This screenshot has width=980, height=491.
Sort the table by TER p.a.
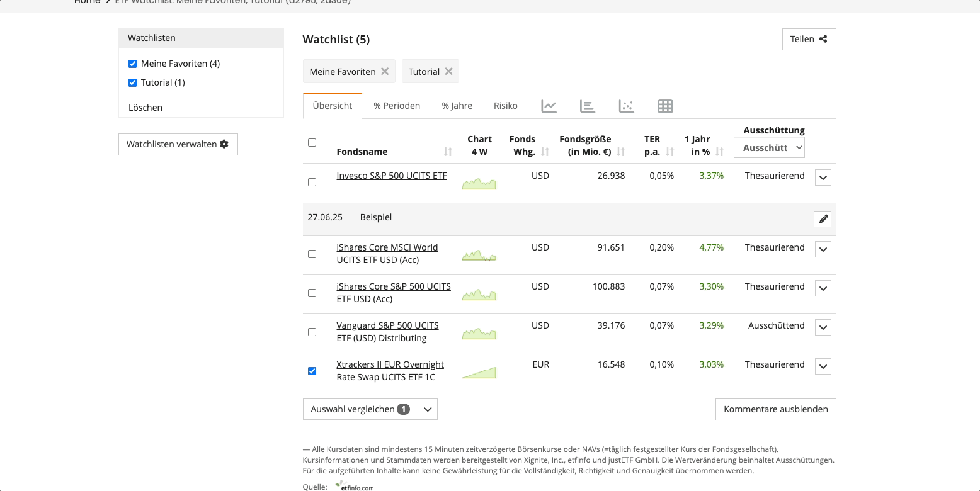click(x=669, y=152)
